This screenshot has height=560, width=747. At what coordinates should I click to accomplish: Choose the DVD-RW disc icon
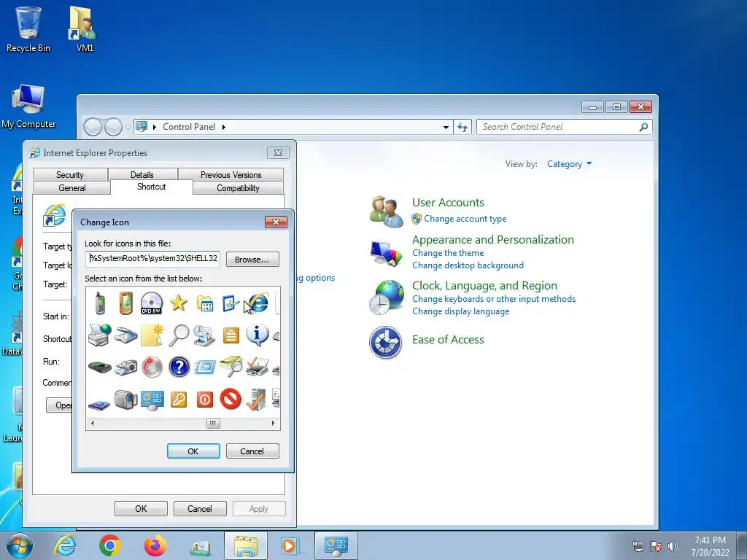tap(152, 303)
